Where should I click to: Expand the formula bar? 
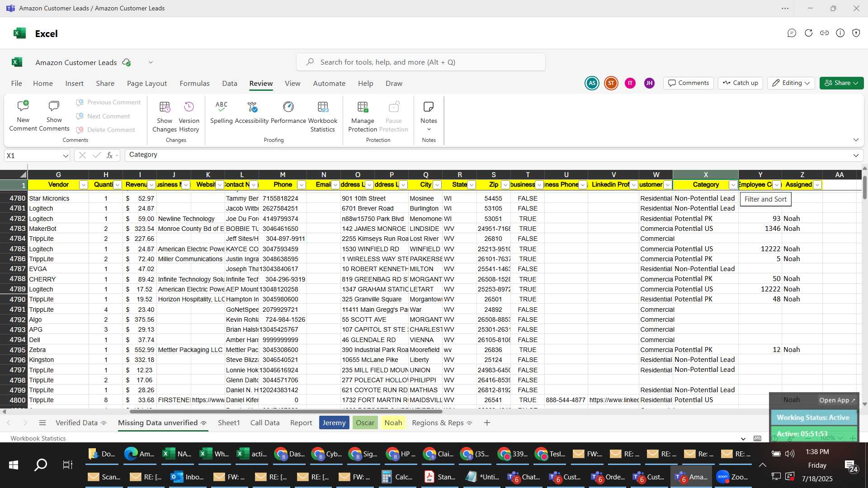coord(856,155)
